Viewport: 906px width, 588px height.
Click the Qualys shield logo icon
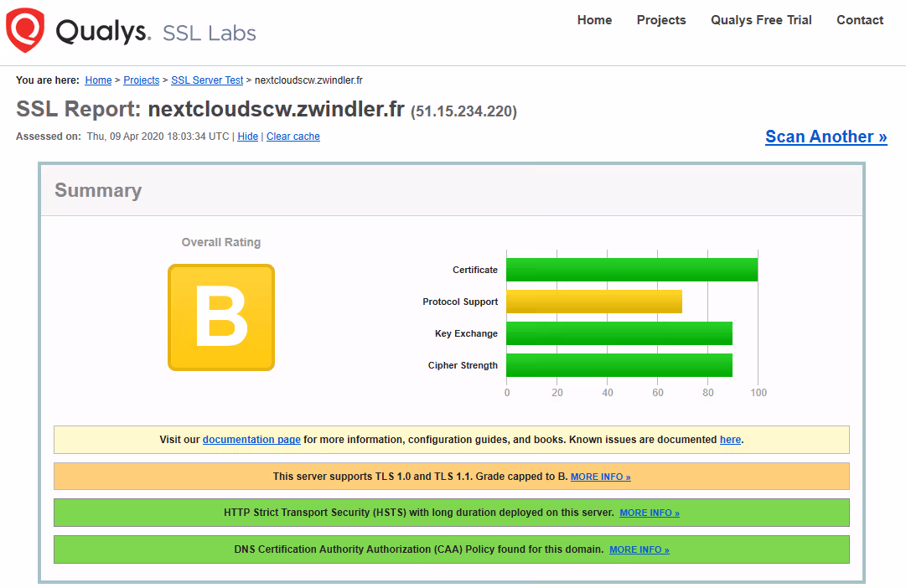(x=25, y=30)
